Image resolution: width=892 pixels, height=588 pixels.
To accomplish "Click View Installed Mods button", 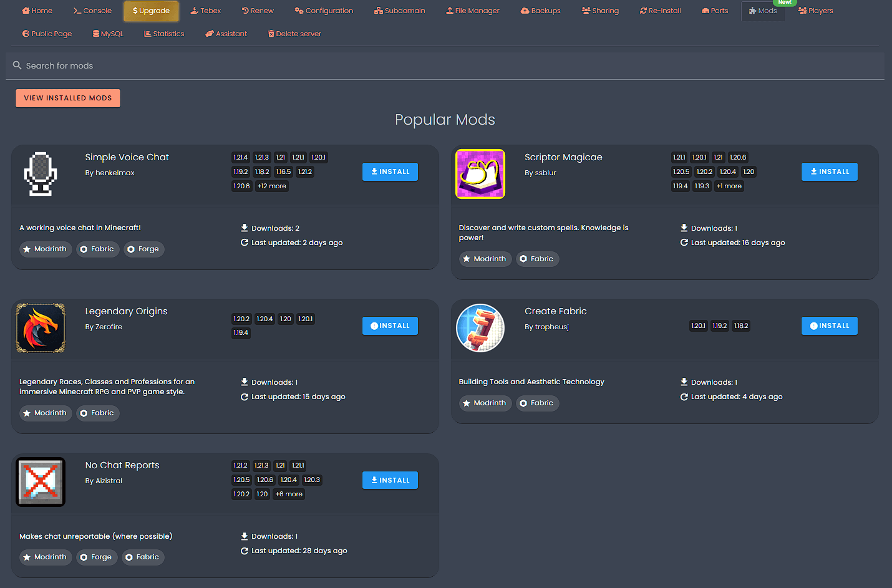I will pos(68,98).
